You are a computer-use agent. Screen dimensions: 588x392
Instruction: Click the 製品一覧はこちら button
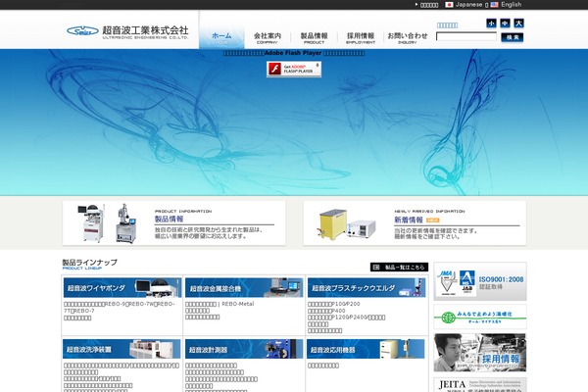[399, 268]
